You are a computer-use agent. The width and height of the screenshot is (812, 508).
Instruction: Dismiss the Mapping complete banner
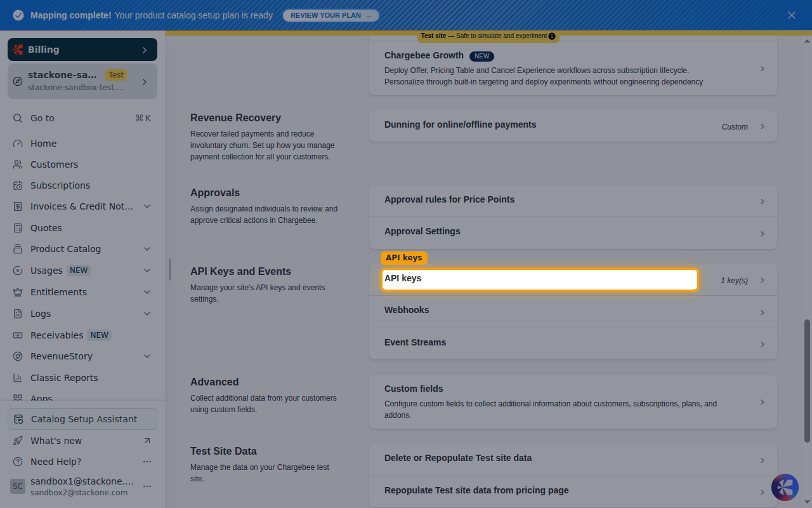(x=792, y=15)
